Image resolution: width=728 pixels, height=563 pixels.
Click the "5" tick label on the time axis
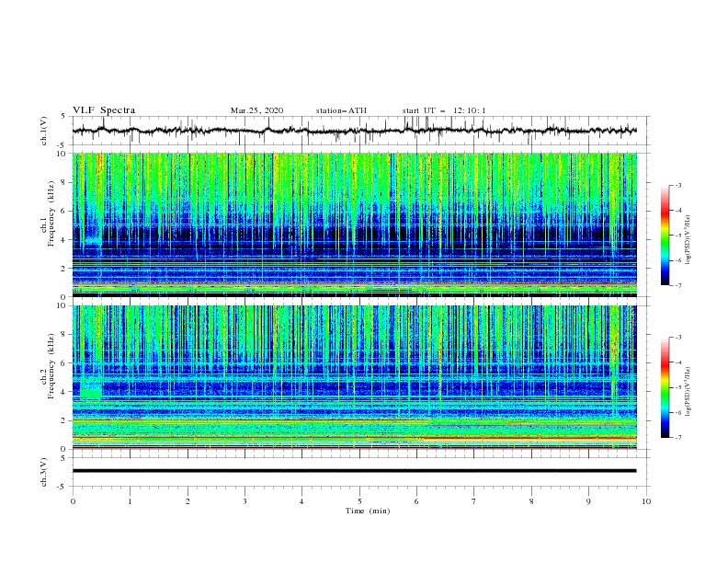359,501
